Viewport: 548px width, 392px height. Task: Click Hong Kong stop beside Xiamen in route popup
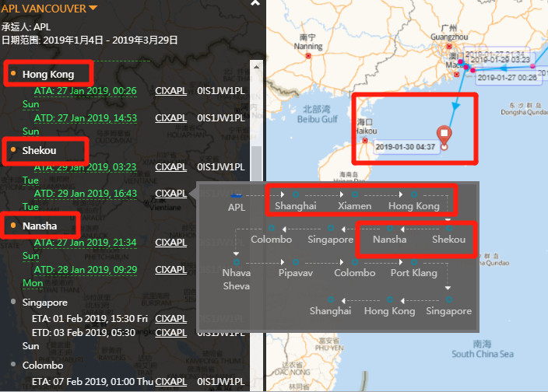414,194
